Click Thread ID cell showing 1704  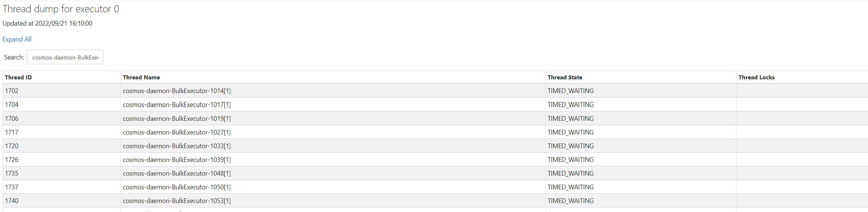(x=12, y=105)
